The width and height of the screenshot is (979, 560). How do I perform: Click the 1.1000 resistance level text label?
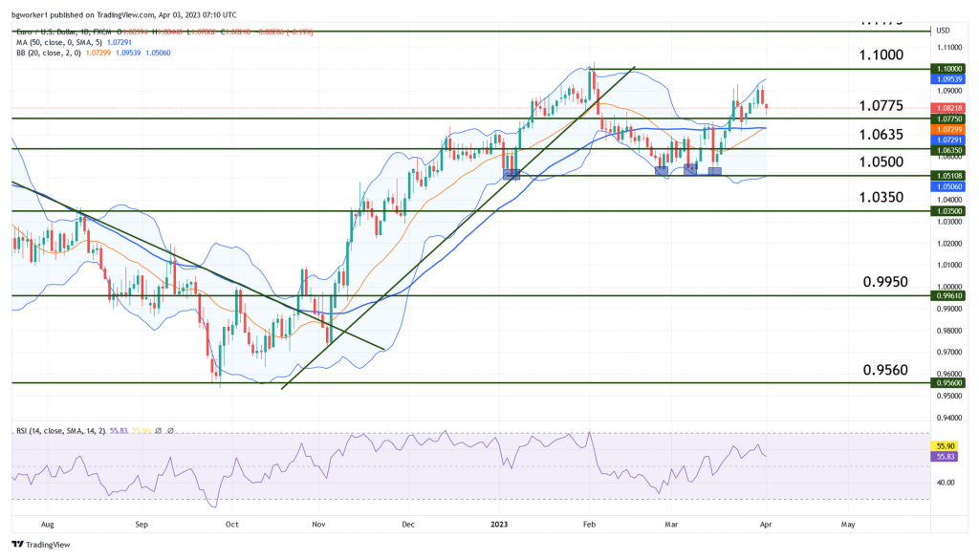[881, 55]
